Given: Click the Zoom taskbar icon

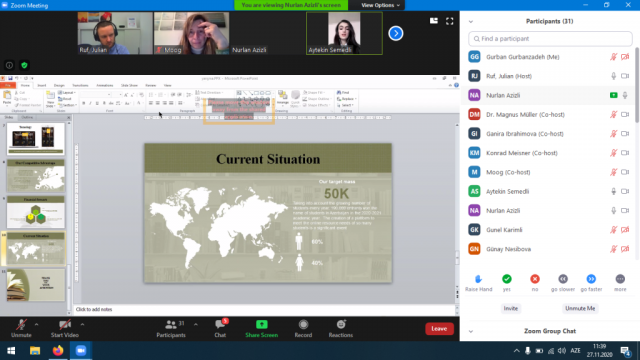Looking at the screenshot, I should (81, 351).
